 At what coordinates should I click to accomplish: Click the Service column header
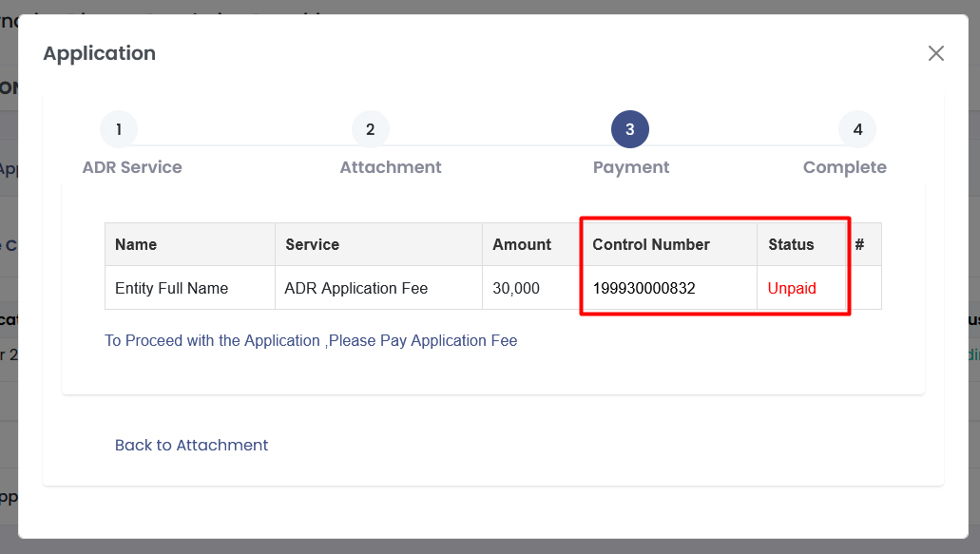coord(313,244)
